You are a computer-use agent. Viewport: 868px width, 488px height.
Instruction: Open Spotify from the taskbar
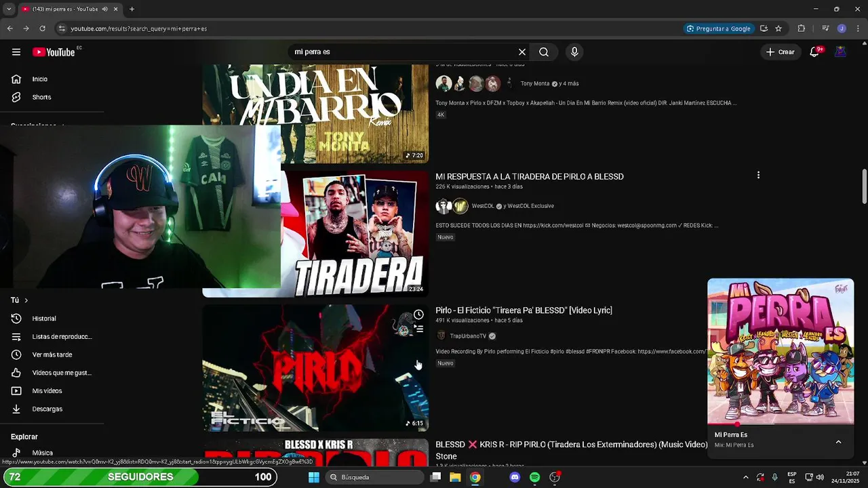[x=534, y=477]
